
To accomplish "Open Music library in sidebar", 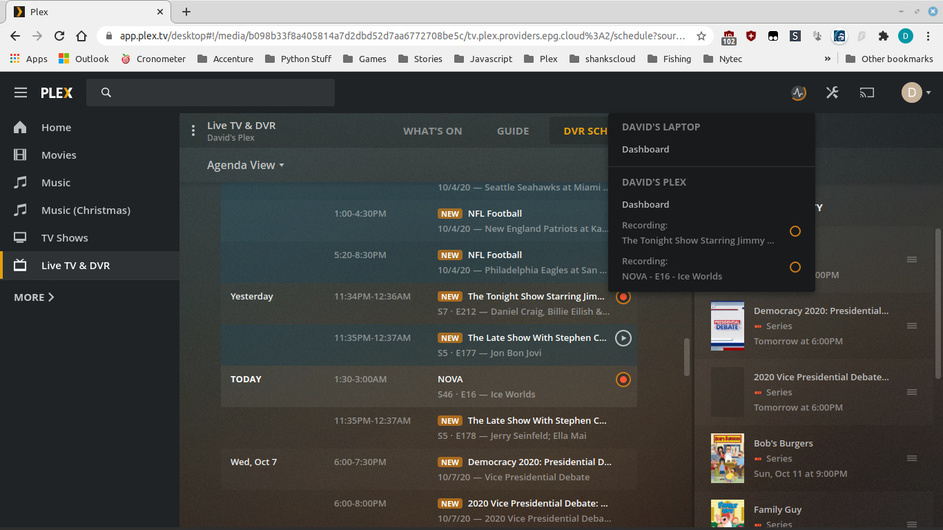I will (90, 183).
